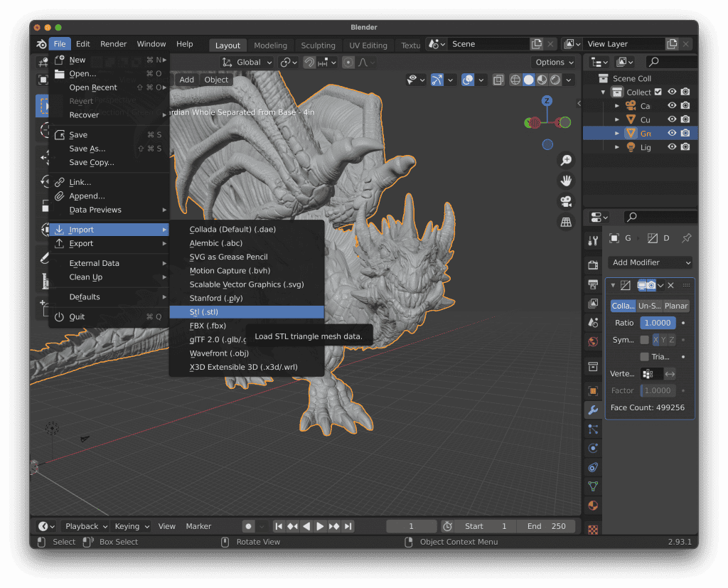Collapse the Decimate modifier panel triangle
Screen dimensions: 728x588
click(x=613, y=285)
